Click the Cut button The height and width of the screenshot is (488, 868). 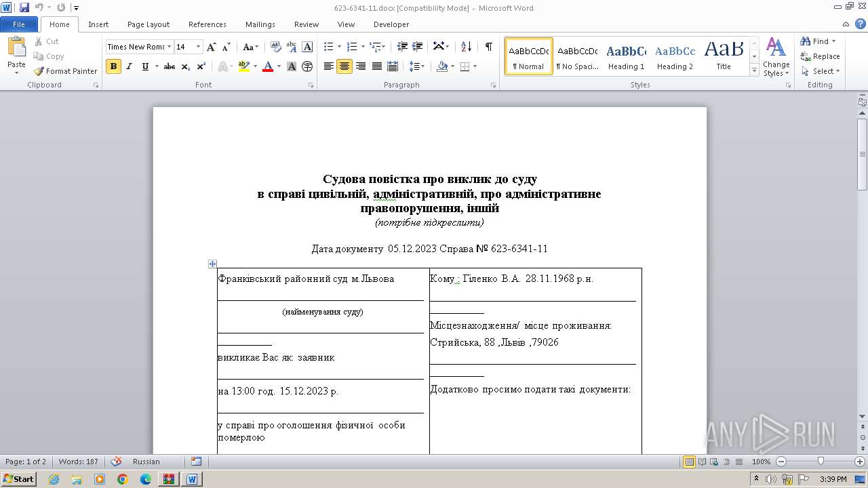pyautogui.click(x=46, y=41)
